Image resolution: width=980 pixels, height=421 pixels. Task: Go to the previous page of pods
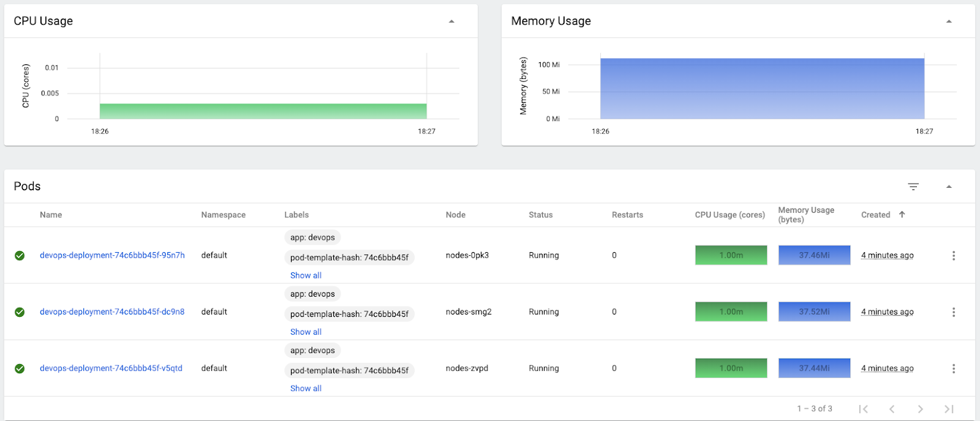(x=892, y=409)
